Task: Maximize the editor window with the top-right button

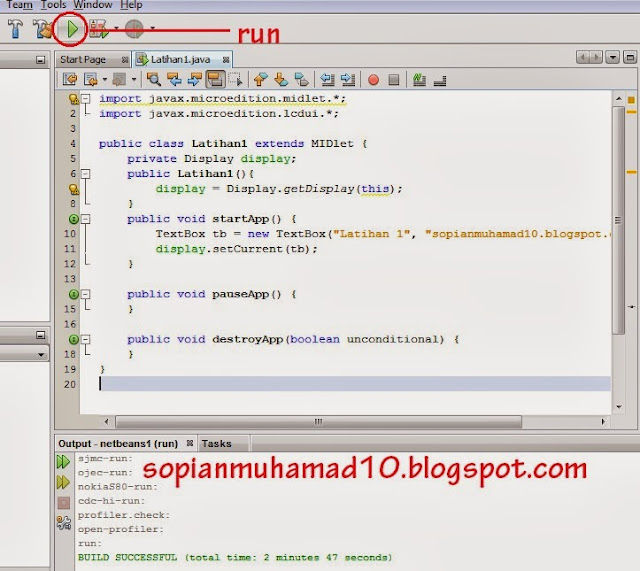Action: click(x=630, y=57)
